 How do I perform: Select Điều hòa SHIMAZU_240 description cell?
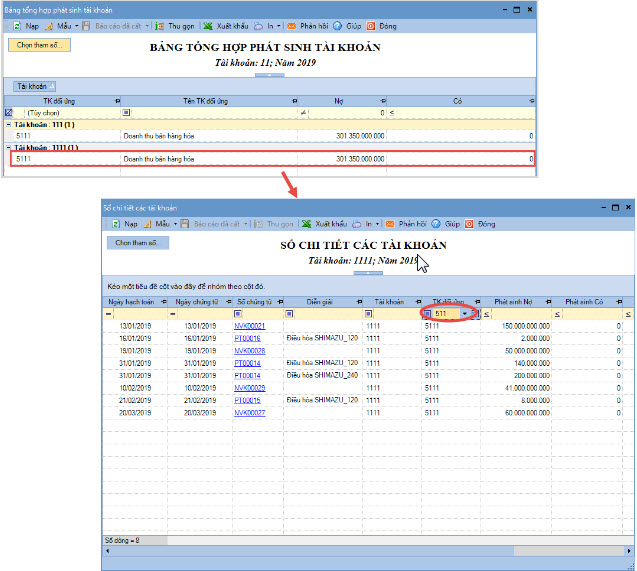click(323, 375)
